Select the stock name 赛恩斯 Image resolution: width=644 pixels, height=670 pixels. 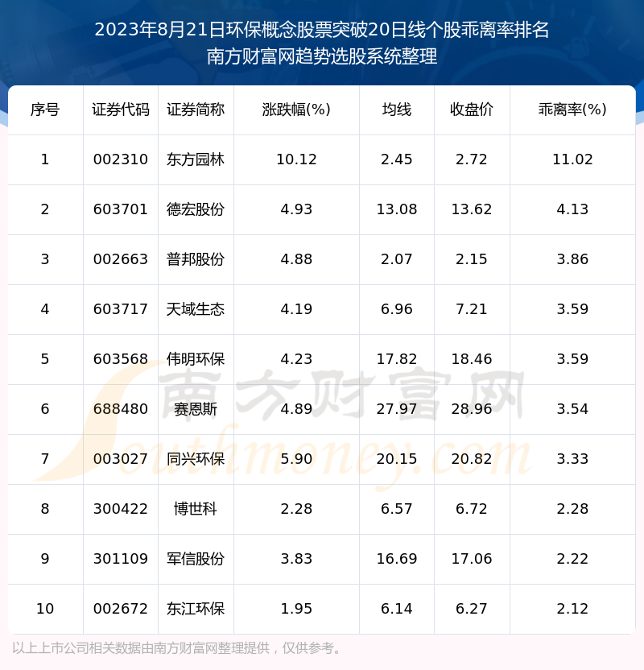coord(196,409)
